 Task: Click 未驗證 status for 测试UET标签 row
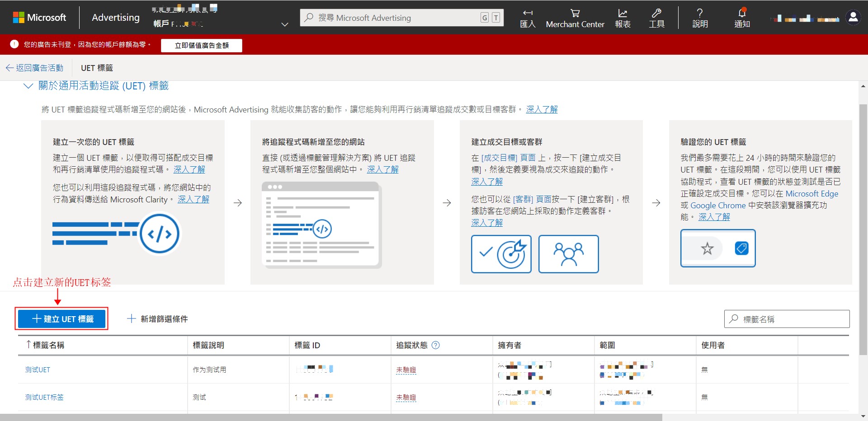pos(406,397)
